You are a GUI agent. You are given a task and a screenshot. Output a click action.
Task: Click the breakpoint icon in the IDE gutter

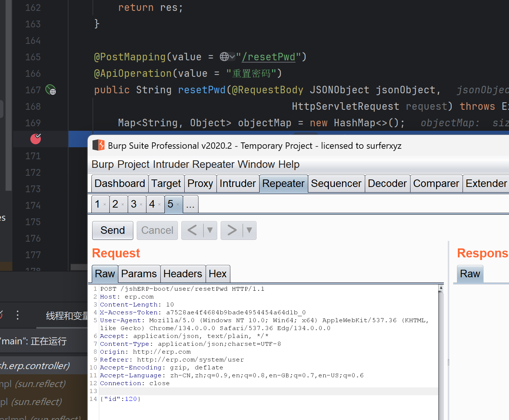[36, 139]
